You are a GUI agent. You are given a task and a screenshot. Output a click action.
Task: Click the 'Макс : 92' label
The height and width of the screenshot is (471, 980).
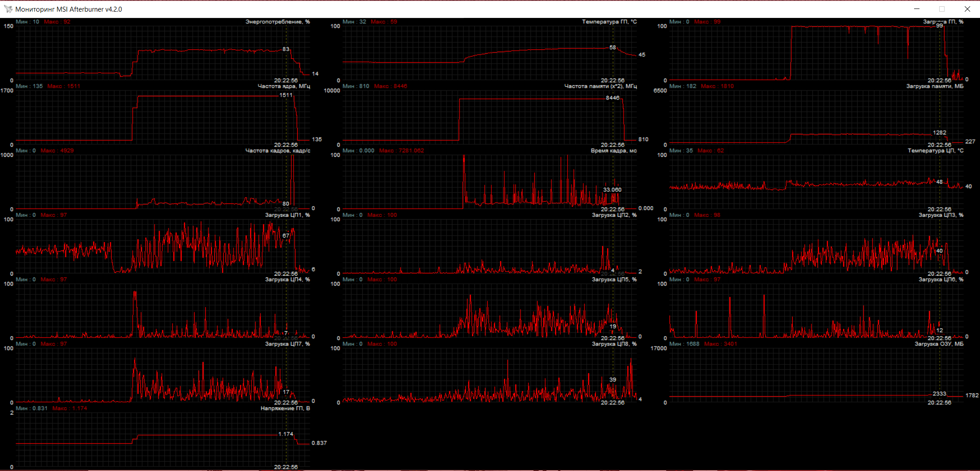[x=57, y=22]
